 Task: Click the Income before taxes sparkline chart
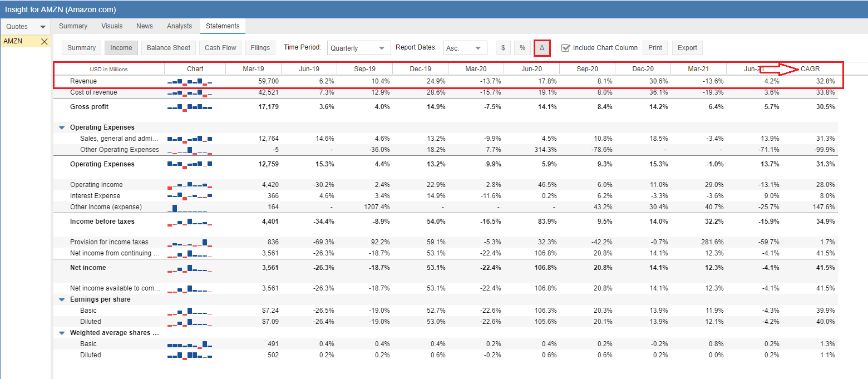pyautogui.click(x=190, y=222)
